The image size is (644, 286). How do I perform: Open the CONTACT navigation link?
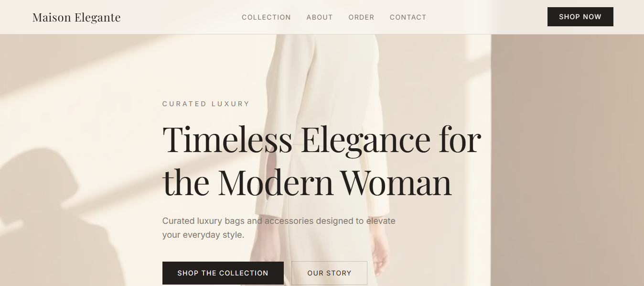pos(408,17)
